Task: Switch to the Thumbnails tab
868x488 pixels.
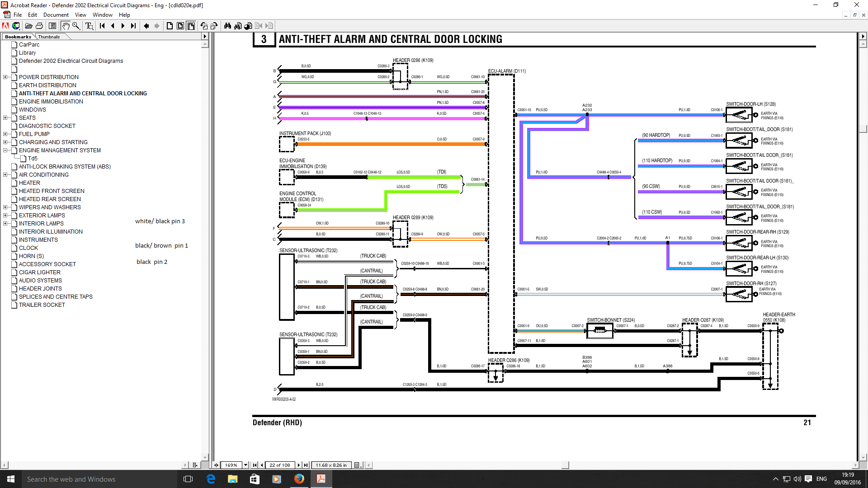Action: pos(49,37)
